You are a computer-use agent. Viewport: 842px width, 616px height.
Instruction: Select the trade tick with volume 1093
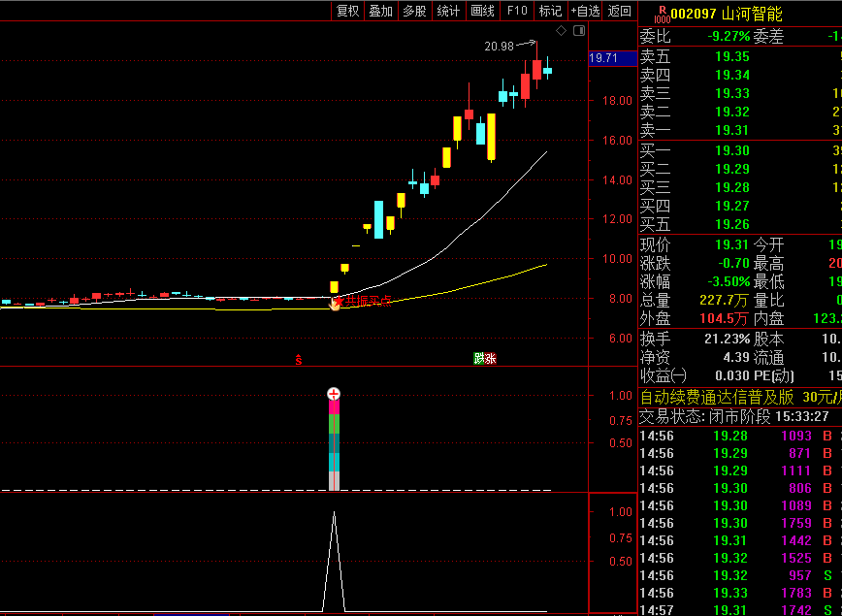coord(740,436)
